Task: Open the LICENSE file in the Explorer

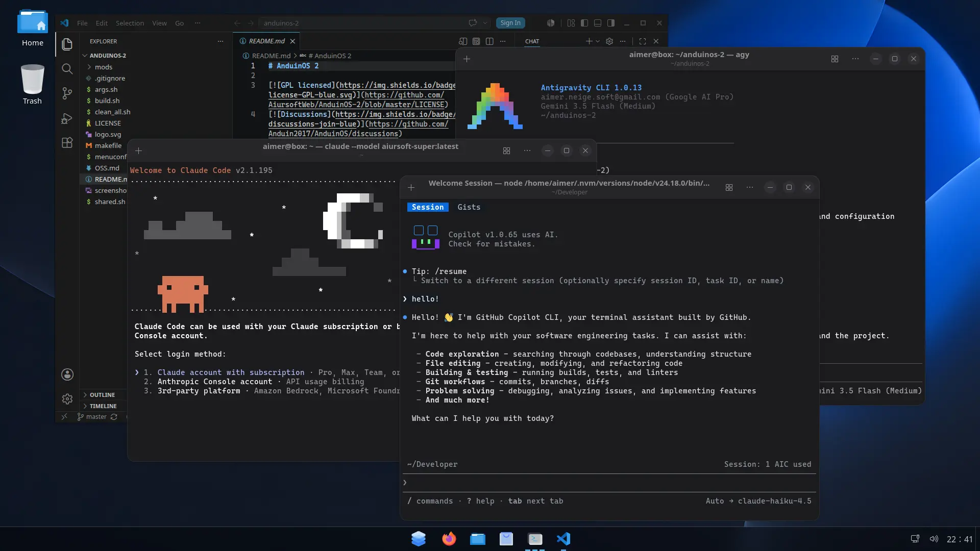Action: pos(108,123)
